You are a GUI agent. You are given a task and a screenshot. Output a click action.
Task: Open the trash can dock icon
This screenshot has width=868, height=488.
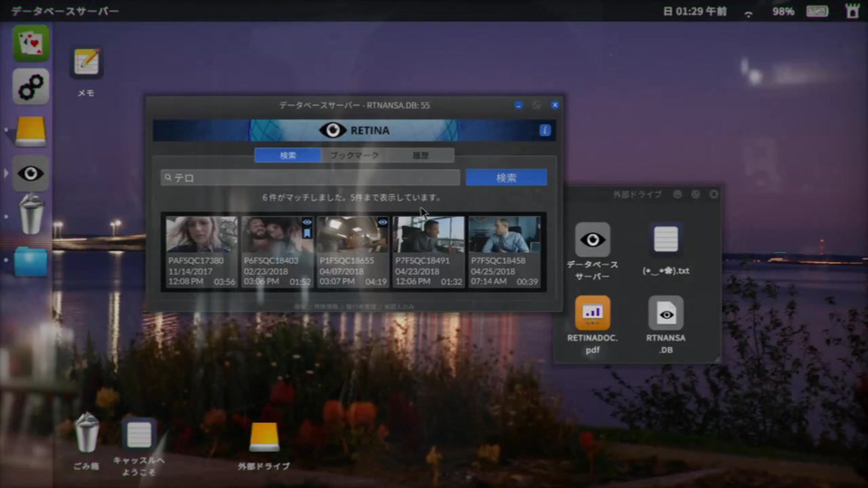[x=31, y=215]
